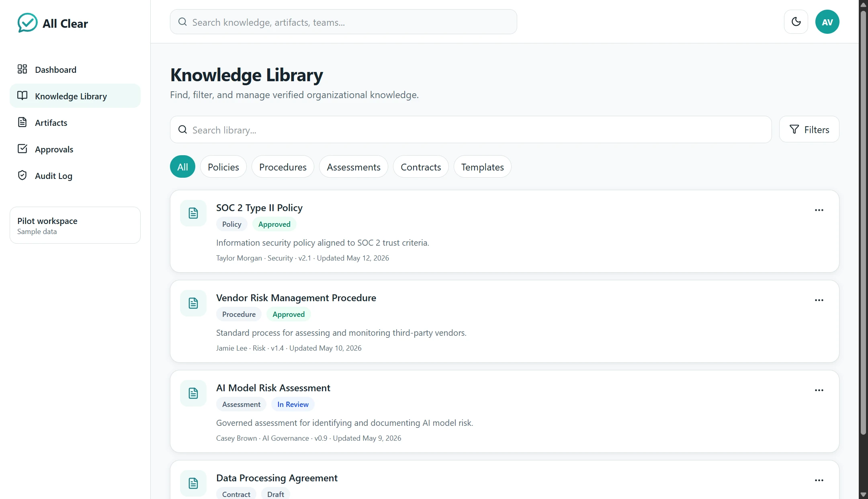
Task: Click the Pilot workspace card
Action: point(75,225)
